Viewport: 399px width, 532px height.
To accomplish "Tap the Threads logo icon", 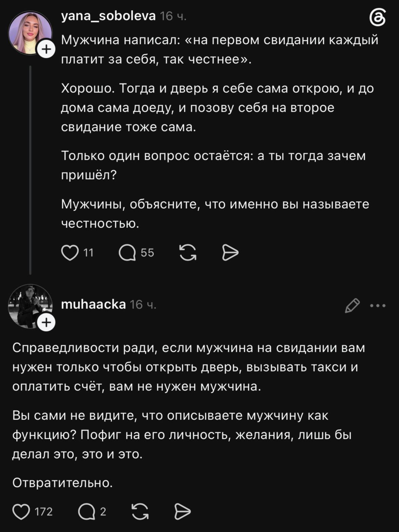I will [x=377, y=18].
